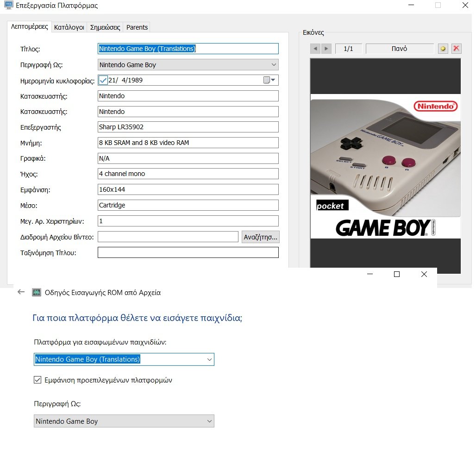This screenshot has width=476, height=452.
Task: Click the Ήχος field with 4 channel mono
Action: tap(188, 174)
